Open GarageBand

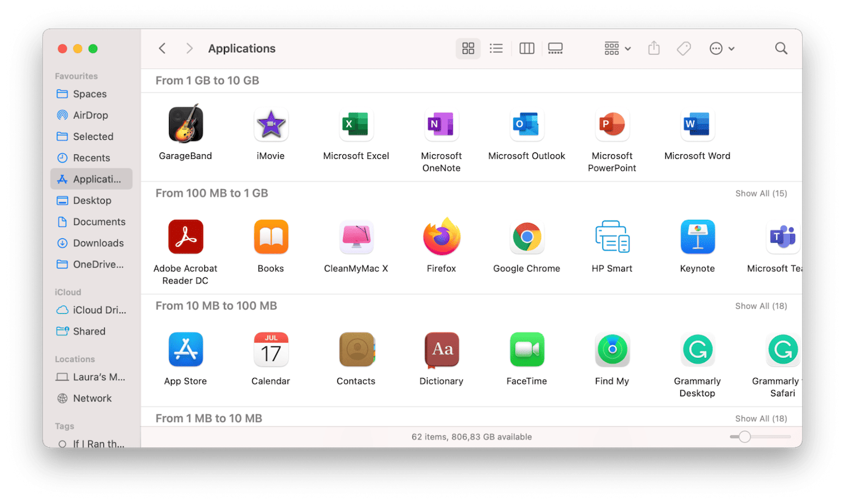coord(185,124)
